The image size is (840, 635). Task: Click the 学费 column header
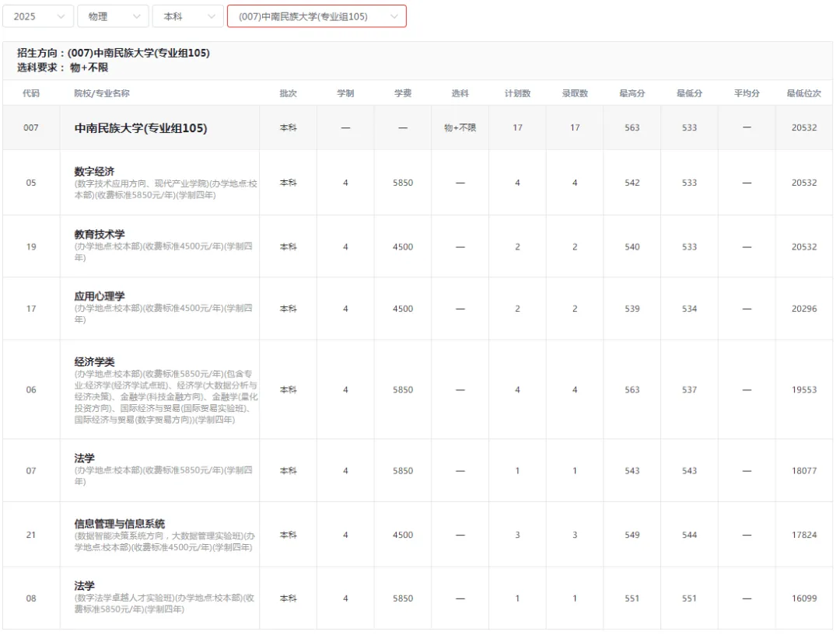403,93
